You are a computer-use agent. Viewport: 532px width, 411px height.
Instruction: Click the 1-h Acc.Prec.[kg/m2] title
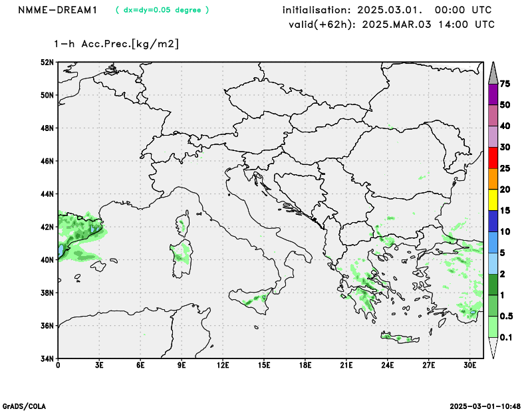pyautogui.click(x=116, y=44)
